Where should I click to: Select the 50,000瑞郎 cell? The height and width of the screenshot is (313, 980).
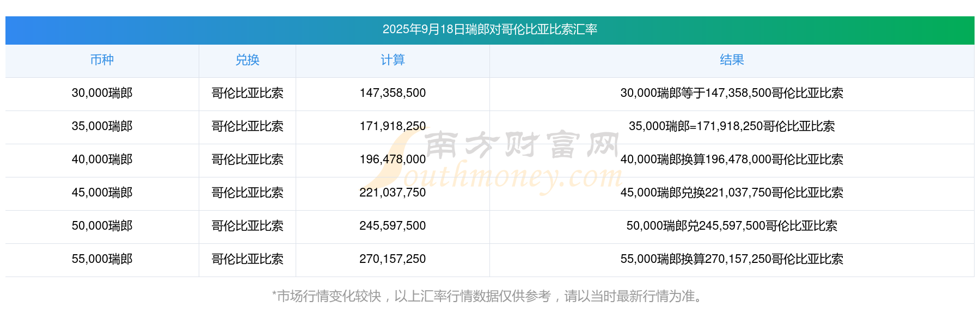[102, 226]
